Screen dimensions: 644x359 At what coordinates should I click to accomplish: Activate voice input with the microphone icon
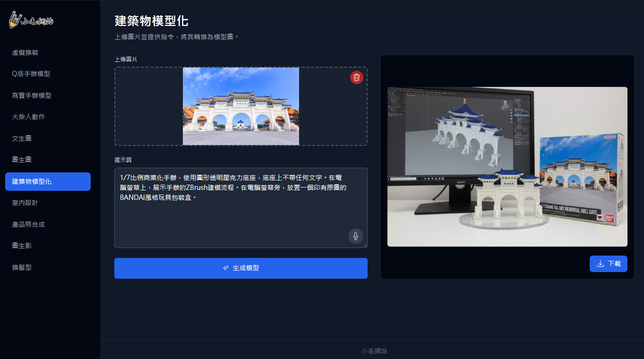click(x=356, y=236)
